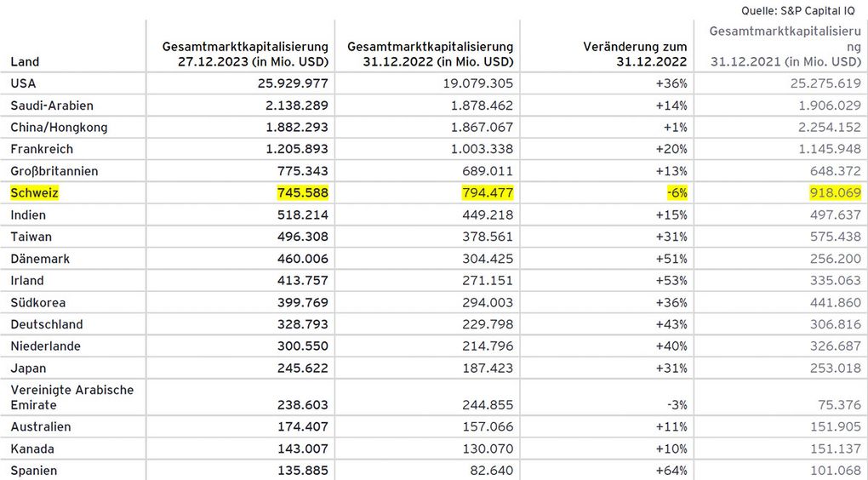Click the change value '+20%'
Screen dimensions: 868x480
[x=671, y=149]
